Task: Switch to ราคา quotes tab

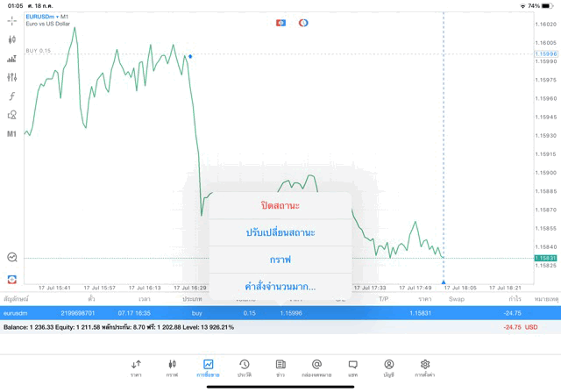Action: pyautogui.click(x=136, y=367)
